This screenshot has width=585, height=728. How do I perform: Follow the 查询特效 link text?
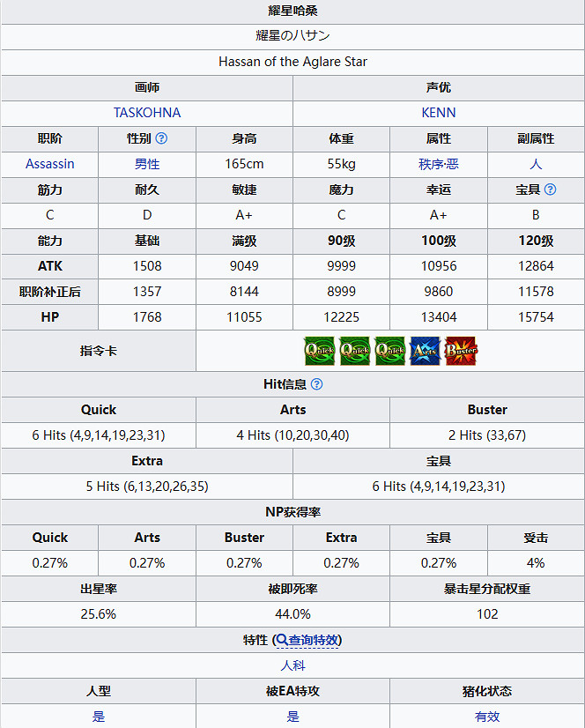[314, 640]
